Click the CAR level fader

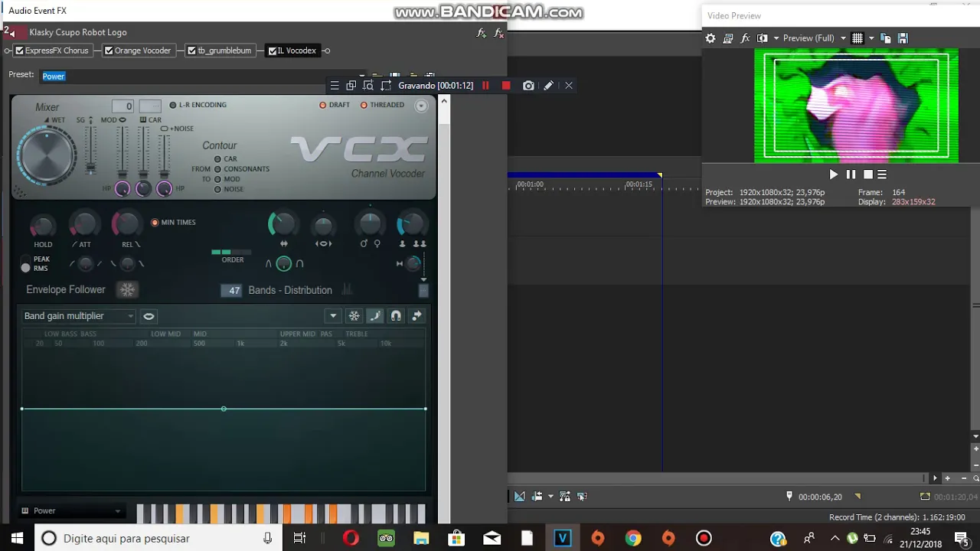click(143, 152)
